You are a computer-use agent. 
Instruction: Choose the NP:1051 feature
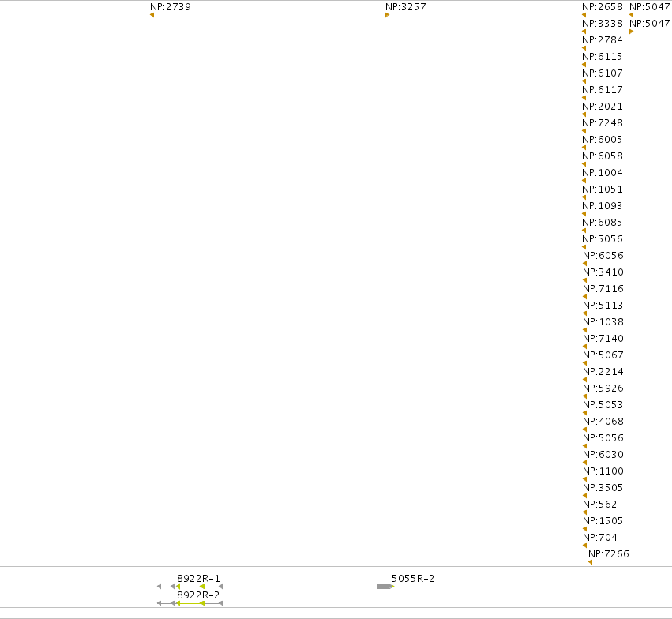[603, 189]
